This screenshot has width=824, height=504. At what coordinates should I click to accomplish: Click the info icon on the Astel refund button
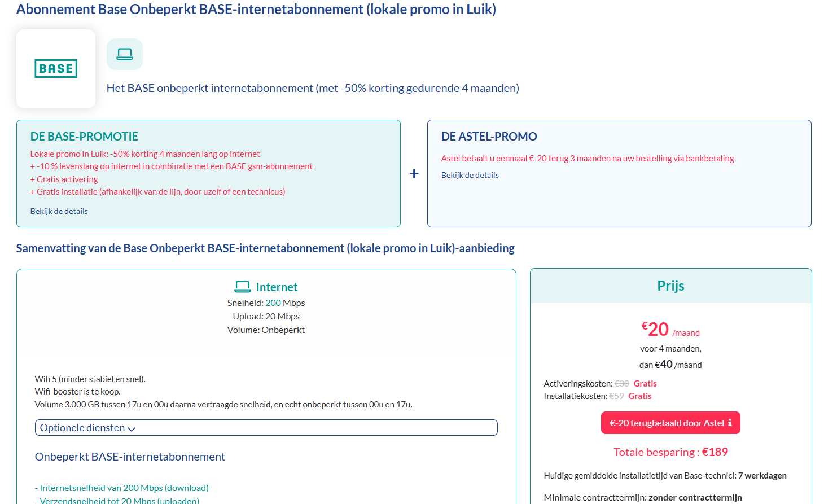pos(730,423)
